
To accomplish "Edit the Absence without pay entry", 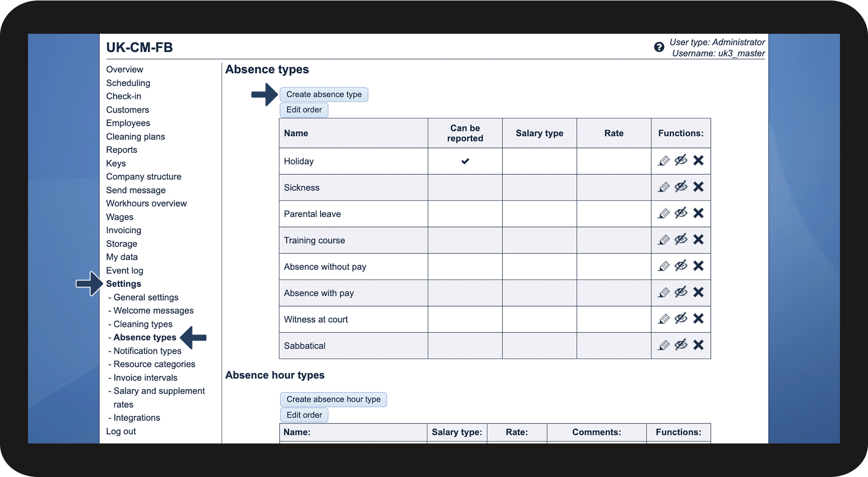I will 664,266.
